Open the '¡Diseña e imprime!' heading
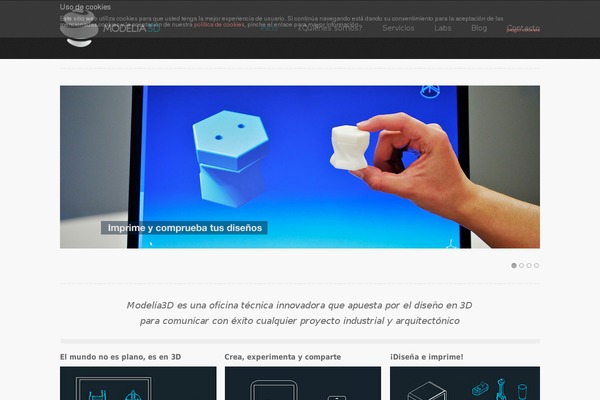 [427, 357]
